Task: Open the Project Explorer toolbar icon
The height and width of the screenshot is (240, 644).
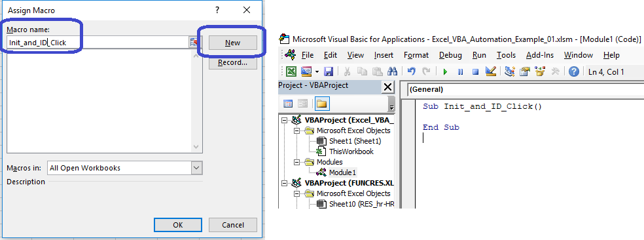Action: click(x=510, y=71)
